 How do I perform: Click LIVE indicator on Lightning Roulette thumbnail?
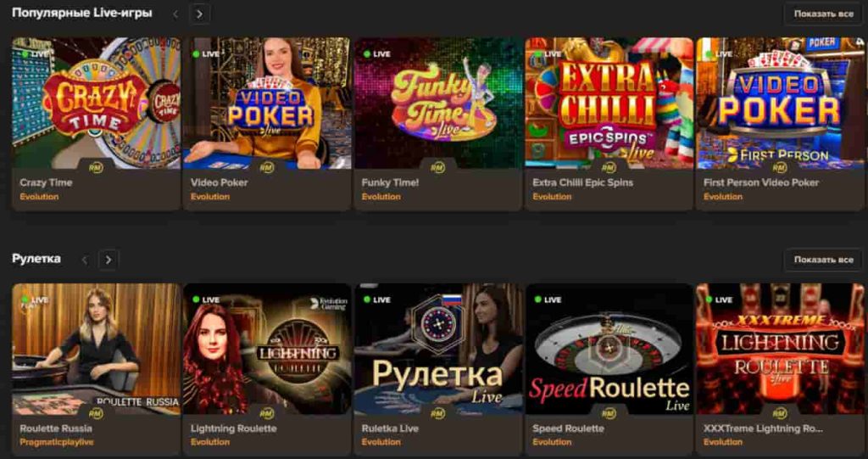tap(207, 299)
